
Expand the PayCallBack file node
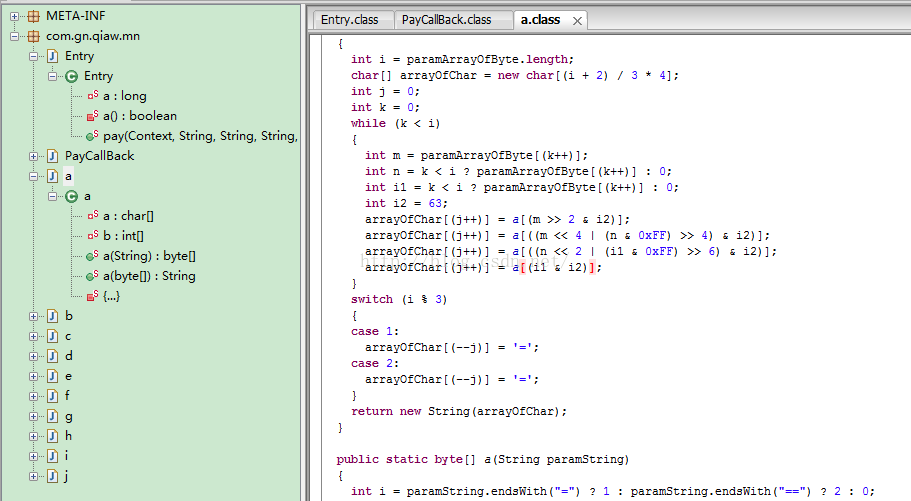coord(34,156)
